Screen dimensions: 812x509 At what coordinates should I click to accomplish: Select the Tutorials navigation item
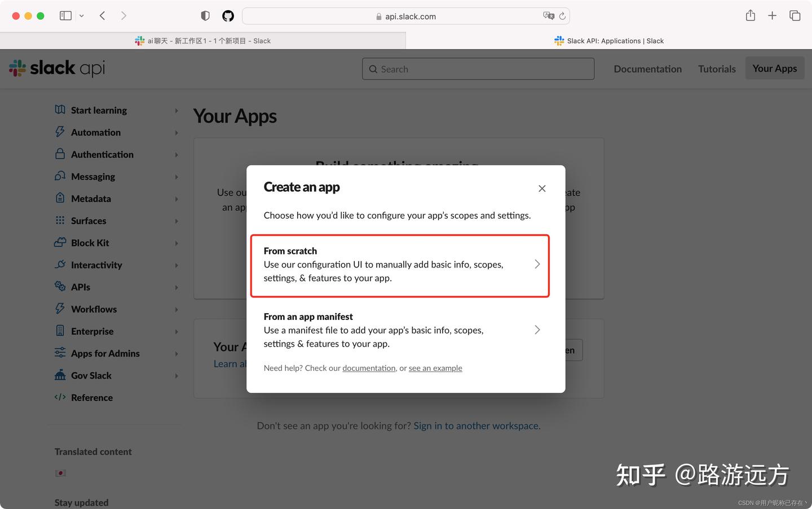point(716,68)
